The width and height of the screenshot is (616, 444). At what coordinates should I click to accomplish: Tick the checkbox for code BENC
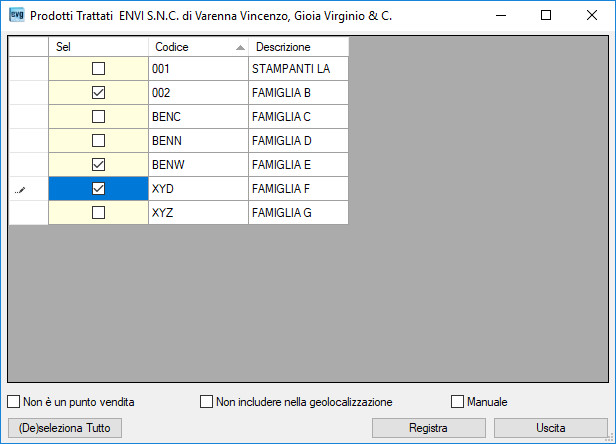(98, 117)
